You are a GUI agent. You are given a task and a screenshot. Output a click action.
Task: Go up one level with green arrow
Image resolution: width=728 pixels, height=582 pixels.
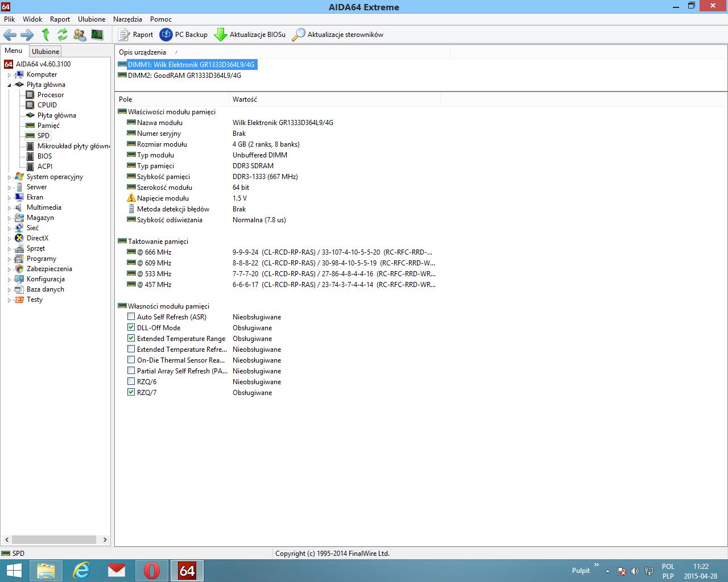click(x=45, y=35)
